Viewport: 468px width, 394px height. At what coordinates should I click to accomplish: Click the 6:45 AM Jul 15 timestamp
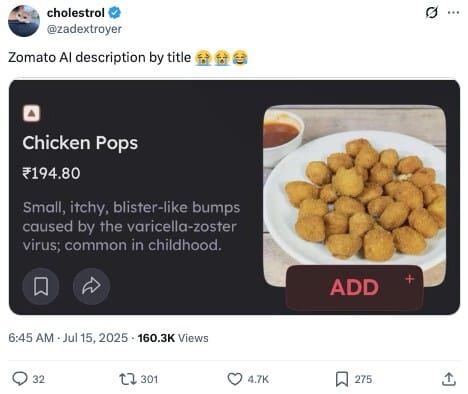point(68,338)
